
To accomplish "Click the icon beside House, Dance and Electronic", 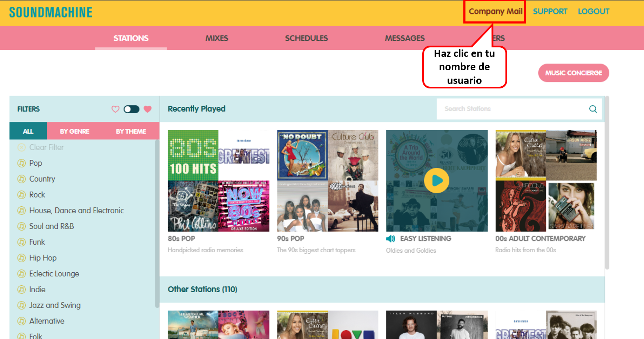I will (x=21, y=211).
